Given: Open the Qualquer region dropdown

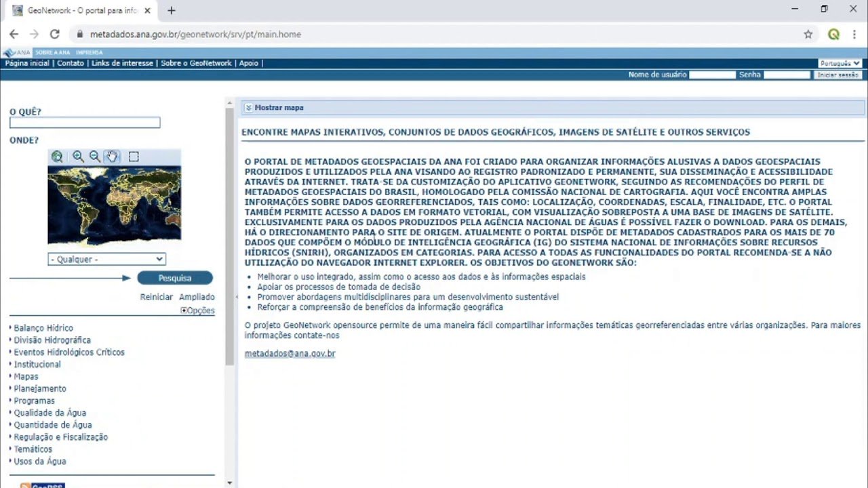Looking at the screenshot, I should tap(106, 259).
